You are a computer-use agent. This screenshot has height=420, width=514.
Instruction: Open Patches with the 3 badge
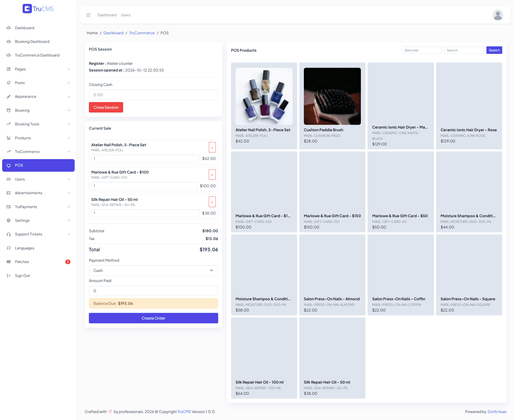pyautogui.click(x=38, y=262)
